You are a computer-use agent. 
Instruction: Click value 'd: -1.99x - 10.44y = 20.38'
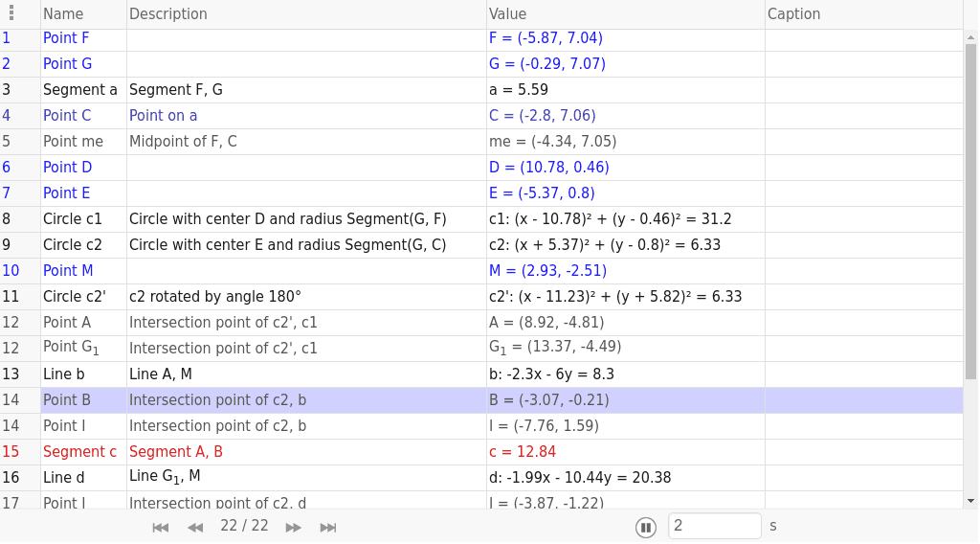pyautogui.click(x=580, y=478)
